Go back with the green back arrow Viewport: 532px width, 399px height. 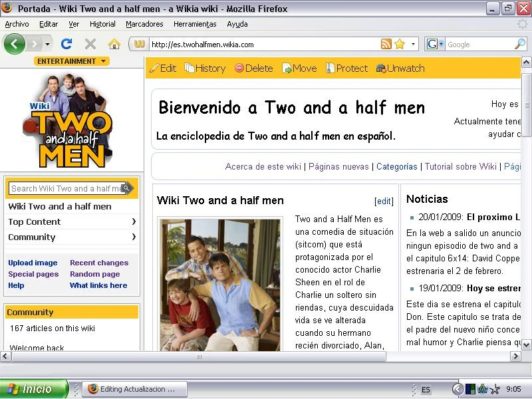point(14,44)
